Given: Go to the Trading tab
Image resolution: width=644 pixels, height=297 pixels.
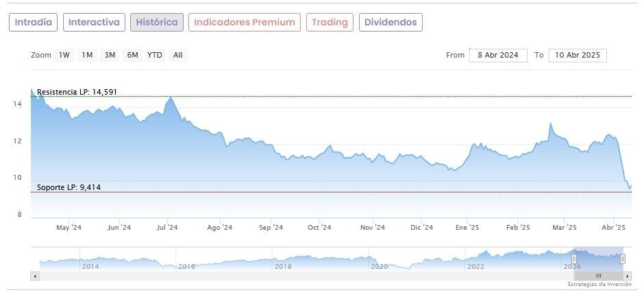Looking at the screenshot, I should pos(330,23).
